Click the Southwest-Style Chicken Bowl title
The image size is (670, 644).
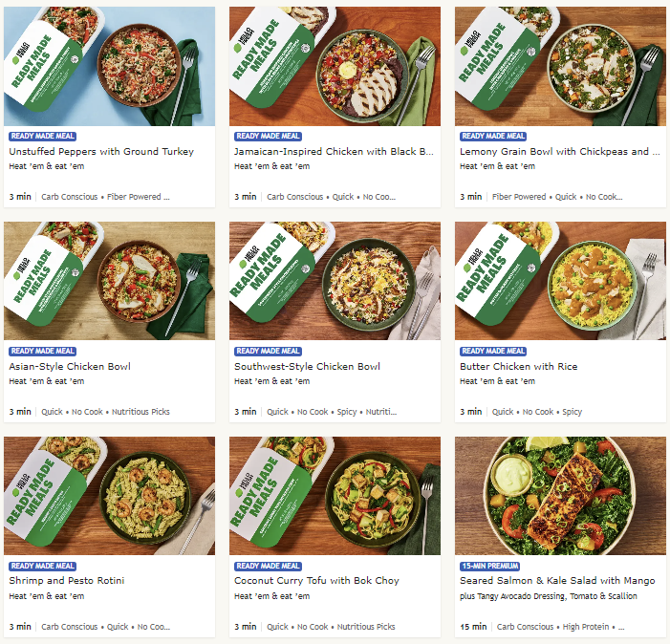click(x=307, y=366)
